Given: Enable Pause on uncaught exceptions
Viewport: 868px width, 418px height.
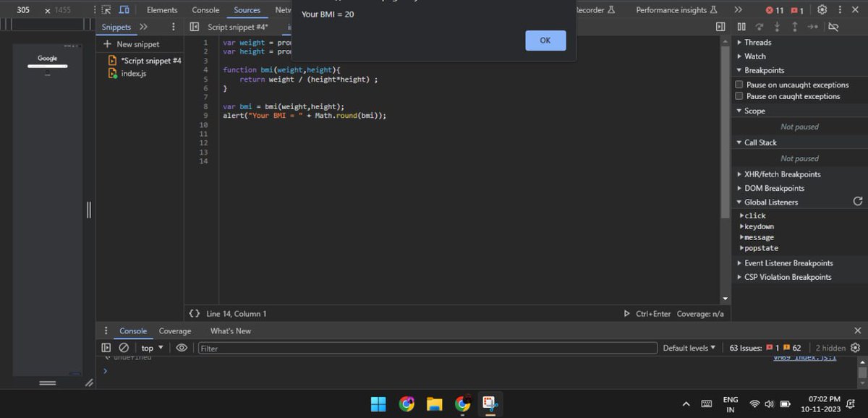Looking at the screenshot, I should coord(739,85).
